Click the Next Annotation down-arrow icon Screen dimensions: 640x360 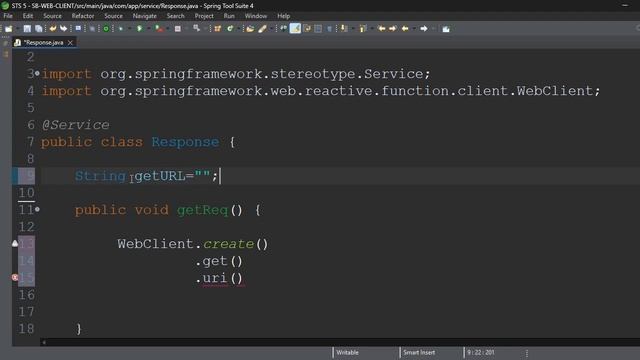(x=344, y=28)
